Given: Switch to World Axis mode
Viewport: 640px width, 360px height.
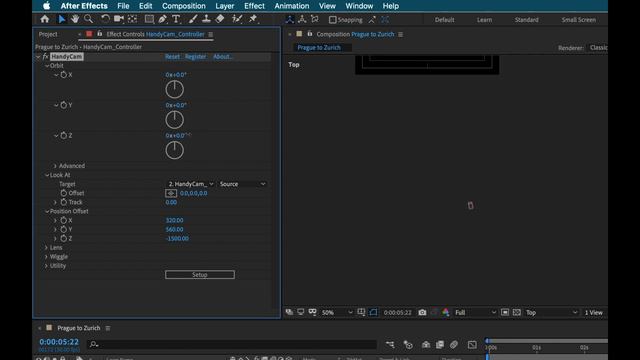Looking at the screenshot, I should pyautogui.click(x=302, y=20).
